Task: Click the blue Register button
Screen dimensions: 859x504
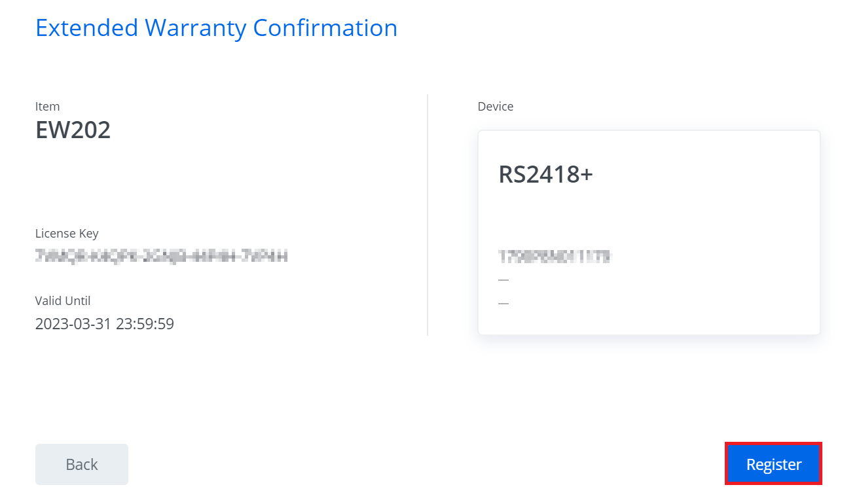Action: tap(773, 464)
